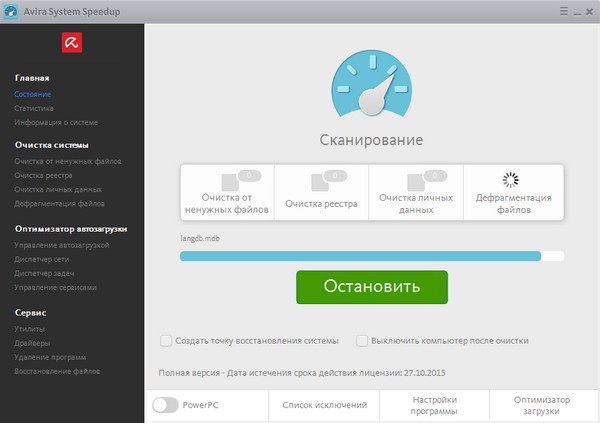The width and height of the screenshot is (600, 423).
Task: Select Очистка личных данных in sidebar
Action: click(x=58, y=189)
